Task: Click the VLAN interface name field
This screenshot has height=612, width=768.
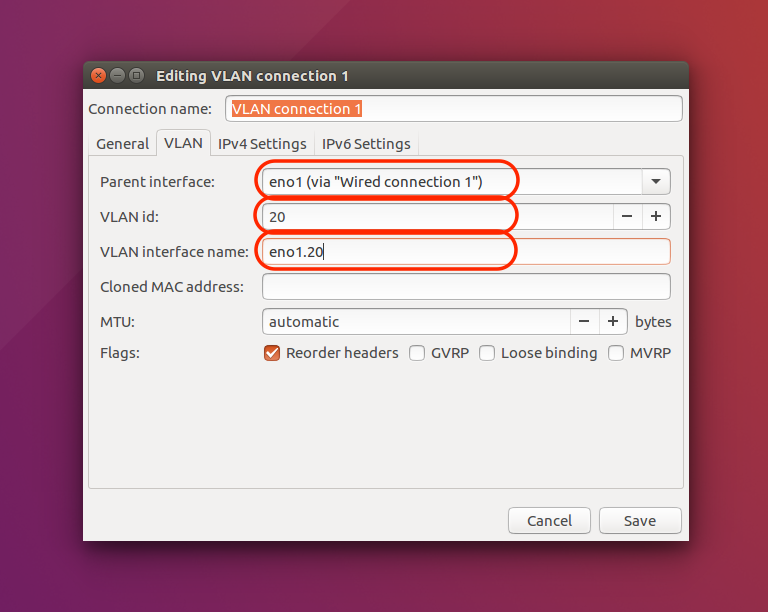Action: [466, 252]
